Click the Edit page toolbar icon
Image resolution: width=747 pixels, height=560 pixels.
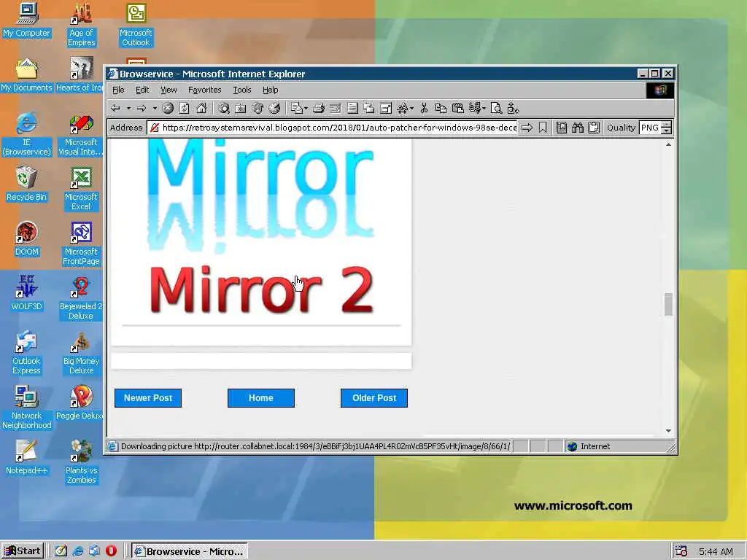click(x=336, y=109)
